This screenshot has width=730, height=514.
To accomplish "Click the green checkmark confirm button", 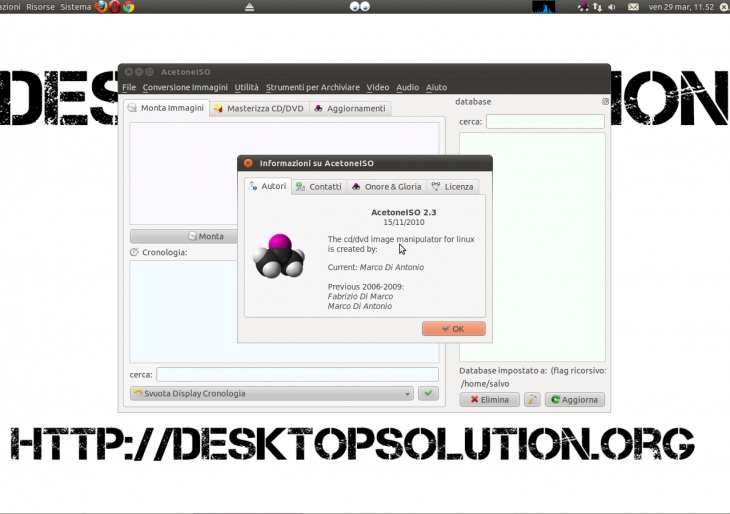I will (x=429, y=394).
